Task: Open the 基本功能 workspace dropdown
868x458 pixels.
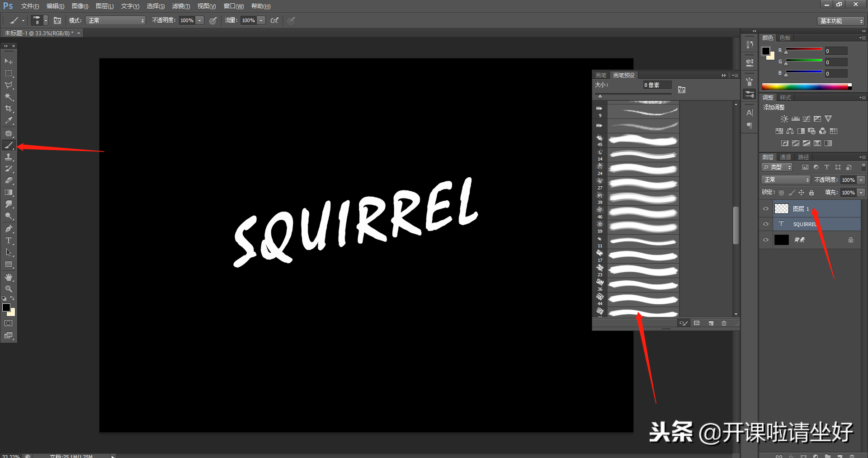Action: [x=841, y=21]
